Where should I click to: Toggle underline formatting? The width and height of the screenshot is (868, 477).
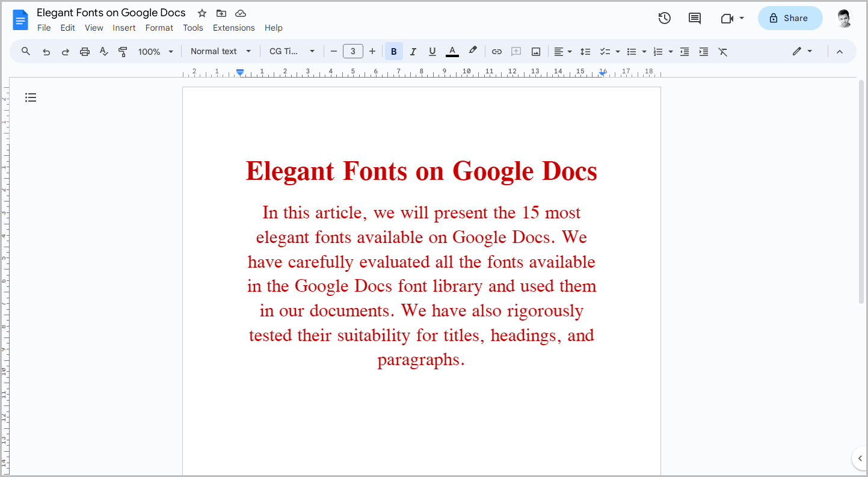click(x=432, y=51)
